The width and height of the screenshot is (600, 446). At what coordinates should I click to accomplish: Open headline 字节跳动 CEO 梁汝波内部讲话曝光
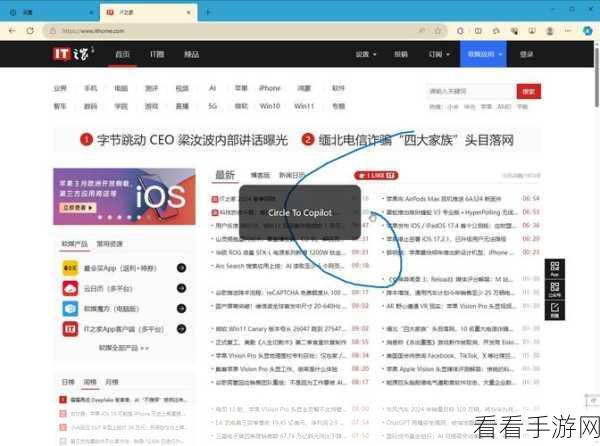tap(192, 140)
